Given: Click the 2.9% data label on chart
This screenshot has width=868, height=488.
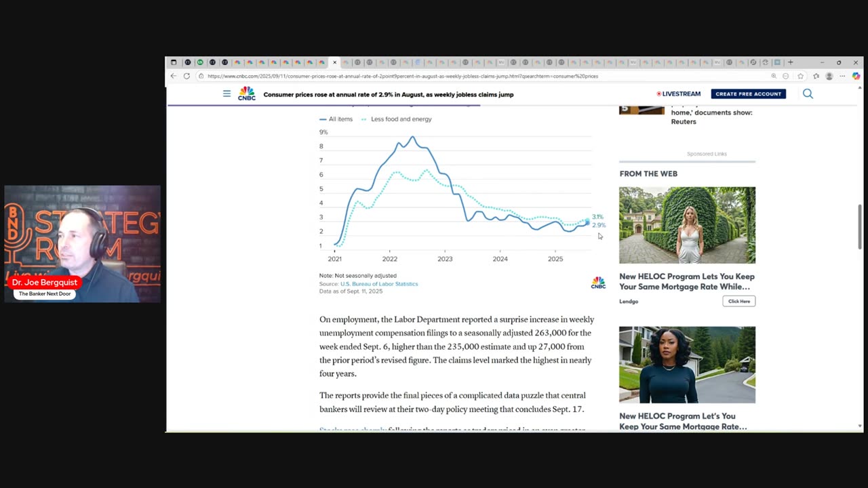Looking at the screenshot, I should point(599,225).
